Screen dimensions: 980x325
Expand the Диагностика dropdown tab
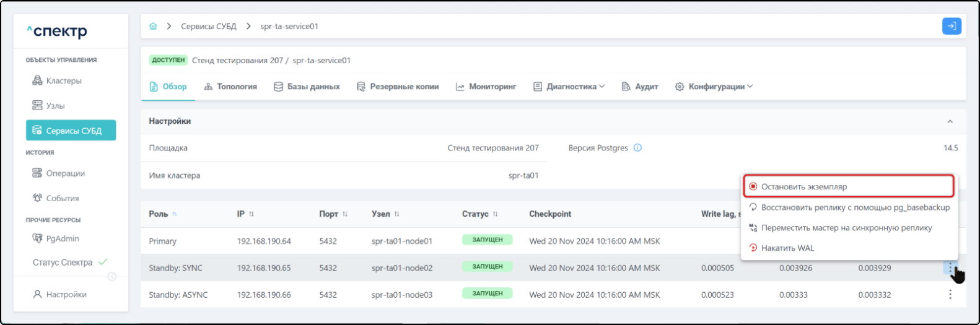[569, 87]
